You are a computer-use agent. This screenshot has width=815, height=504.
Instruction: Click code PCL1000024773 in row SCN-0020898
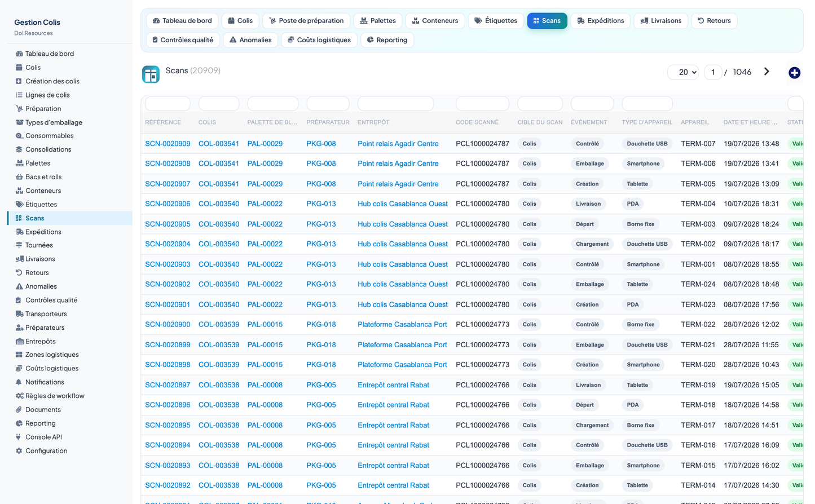(482, 365)
